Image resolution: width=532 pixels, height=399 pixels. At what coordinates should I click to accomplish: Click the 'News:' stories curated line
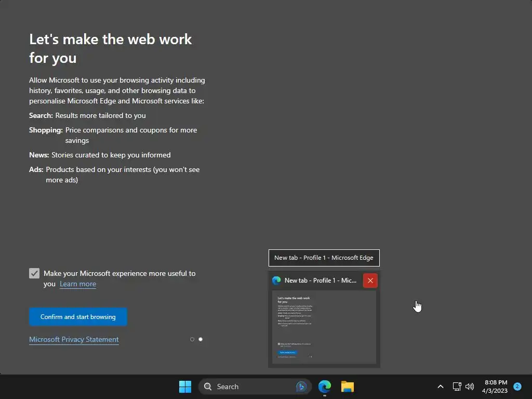pyautogui.click(x=100, y=155)
